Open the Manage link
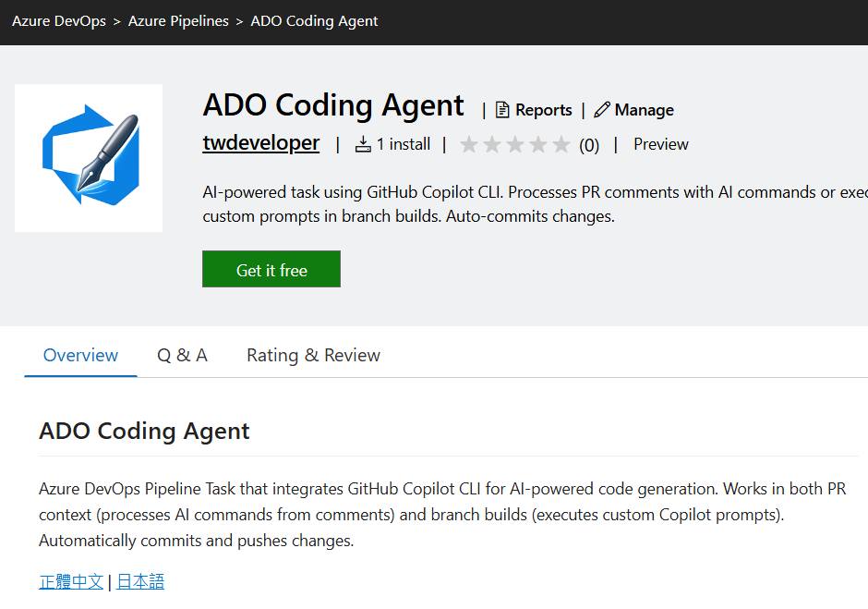 (x=644, y=110)
